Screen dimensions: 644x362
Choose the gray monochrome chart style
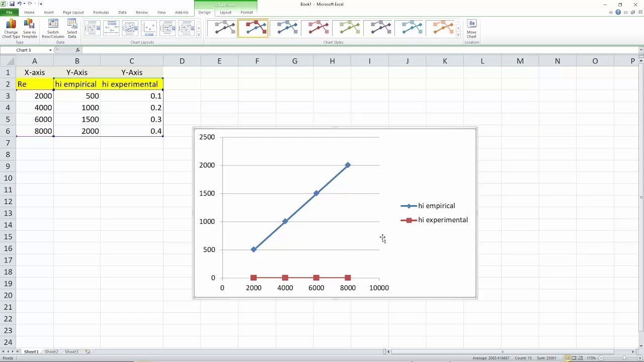pyautogui.click(x=222, y=28)
